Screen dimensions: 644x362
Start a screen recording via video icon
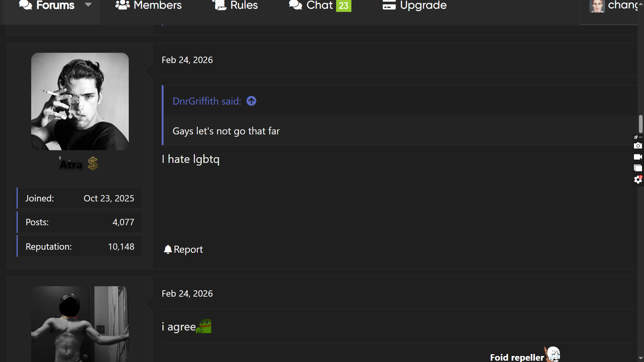pyautogui.click(x=638, y=157)
